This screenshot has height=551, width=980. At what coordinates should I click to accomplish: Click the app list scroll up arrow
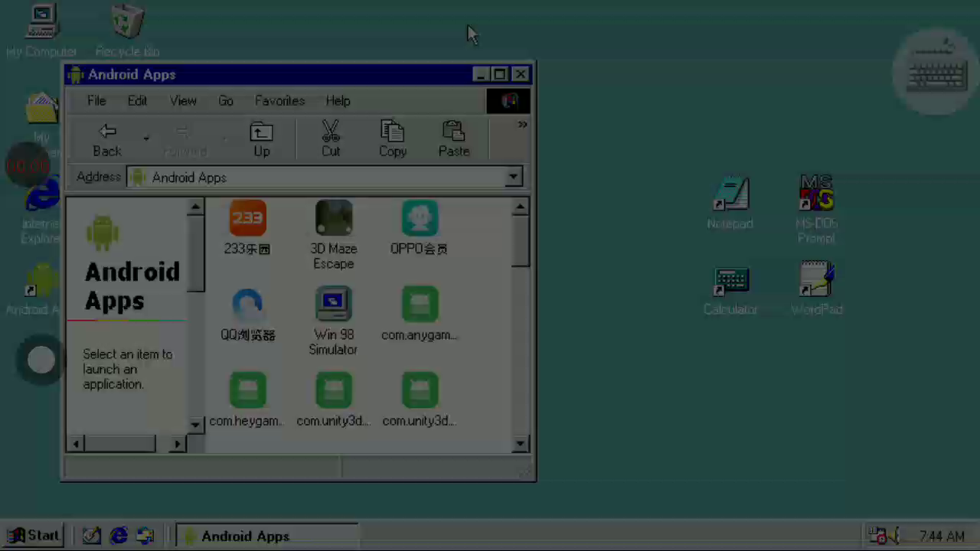click(521, 207)
